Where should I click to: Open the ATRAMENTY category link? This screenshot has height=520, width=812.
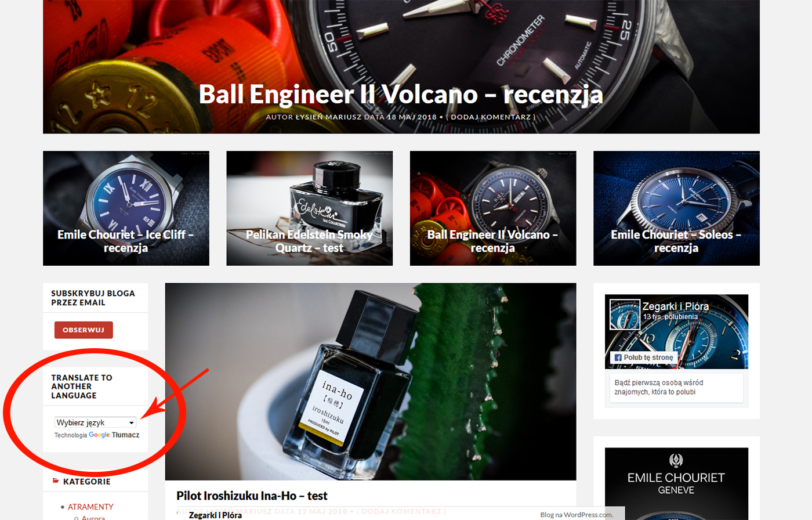click(x=90, y=507)
